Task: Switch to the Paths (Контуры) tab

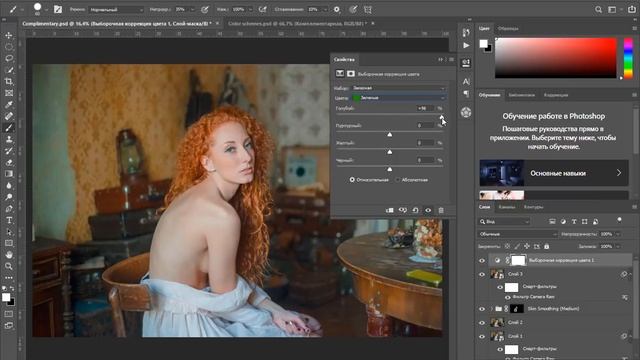Action: [x=533, y=207]
